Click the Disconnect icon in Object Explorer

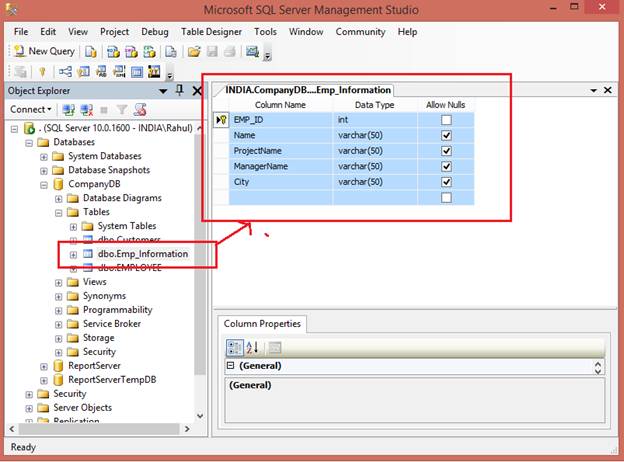point(87,109)
